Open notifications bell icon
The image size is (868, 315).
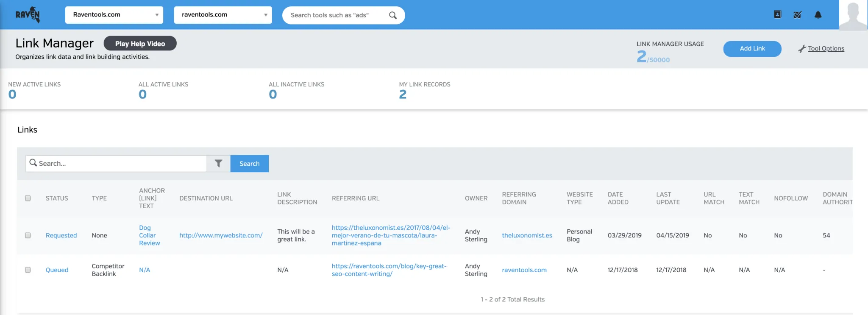[818, 15]
